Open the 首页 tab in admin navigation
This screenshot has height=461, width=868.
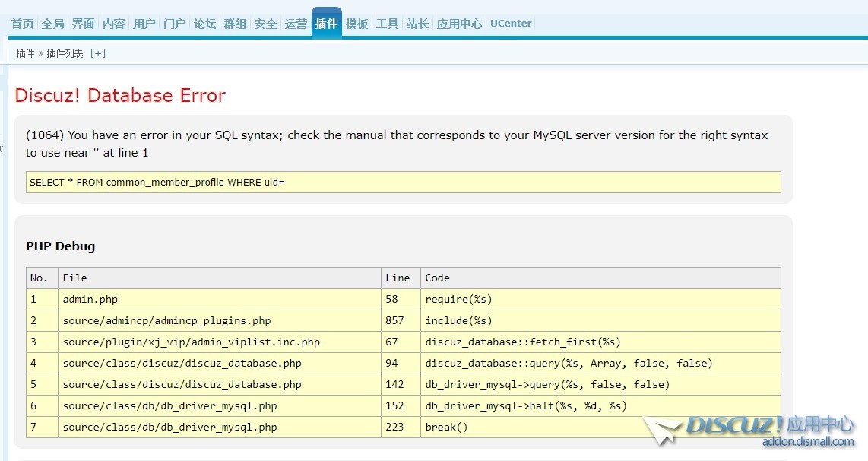23,24
